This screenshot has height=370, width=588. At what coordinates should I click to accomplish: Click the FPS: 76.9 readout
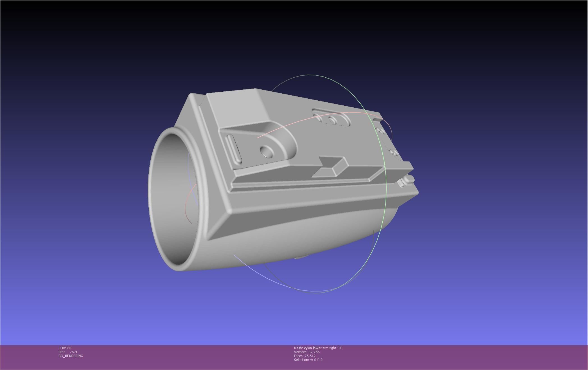(x=68, y=352)
